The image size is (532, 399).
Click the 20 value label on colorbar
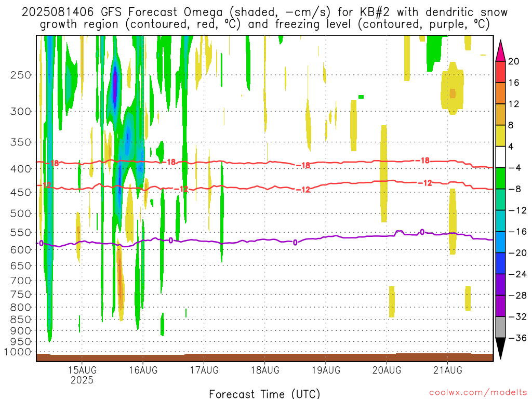pyautogui.click(x=514, y=61)
